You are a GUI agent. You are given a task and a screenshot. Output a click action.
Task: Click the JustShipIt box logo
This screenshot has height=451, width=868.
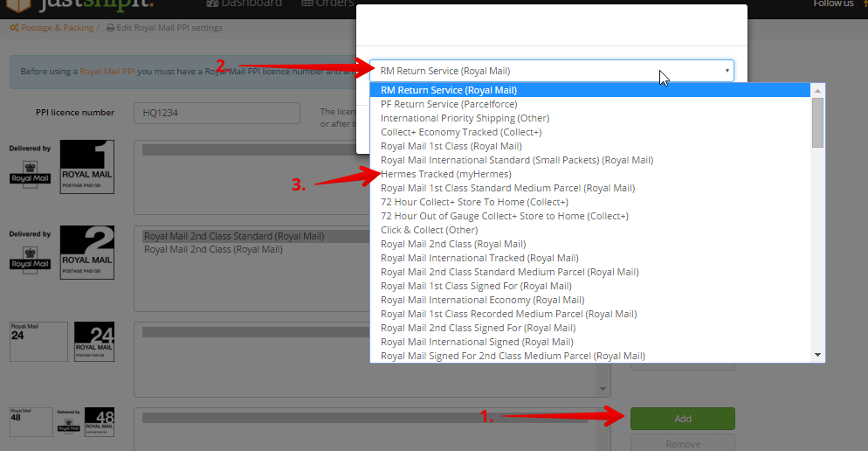(x=17, y=5)
